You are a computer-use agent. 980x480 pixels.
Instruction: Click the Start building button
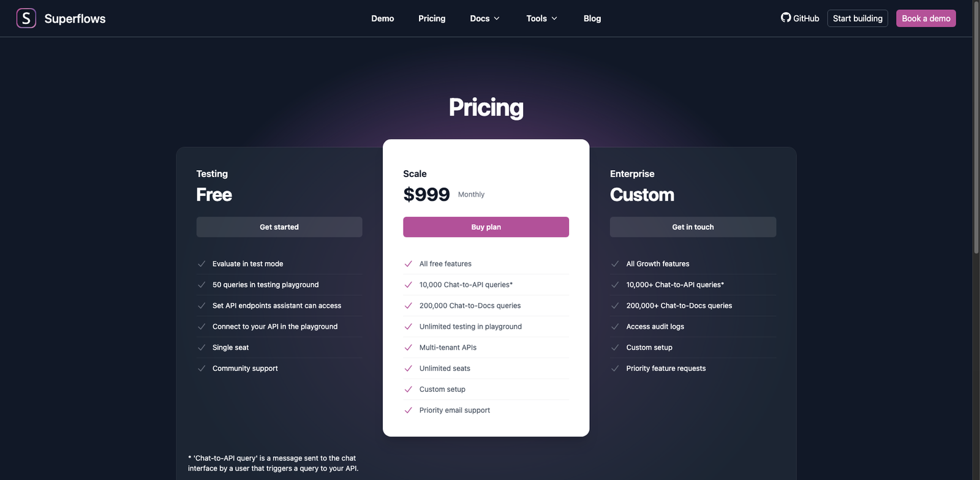[x=858, y=18]
